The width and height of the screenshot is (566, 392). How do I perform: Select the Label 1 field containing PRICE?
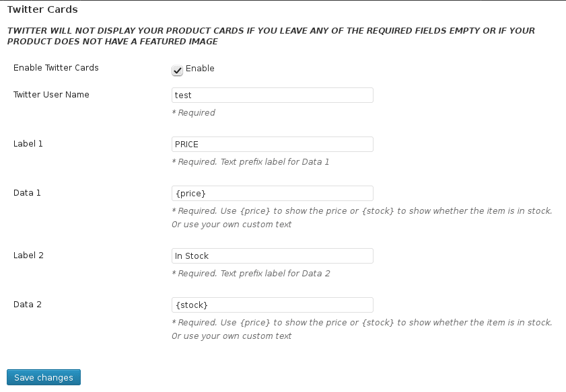[x=273, y=145]
